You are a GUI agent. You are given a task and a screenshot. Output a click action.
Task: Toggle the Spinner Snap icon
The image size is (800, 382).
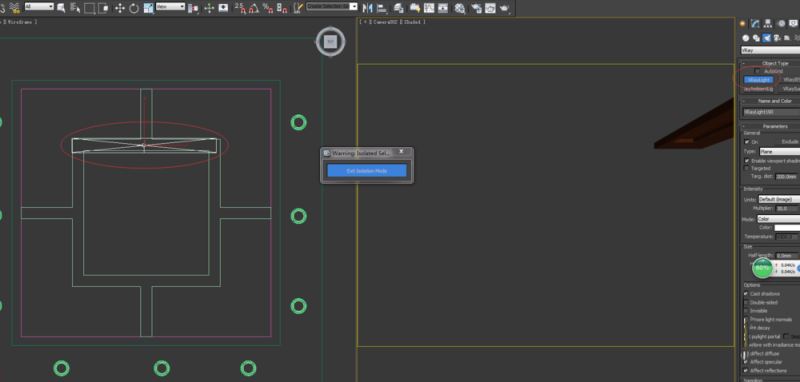[282, 8]
